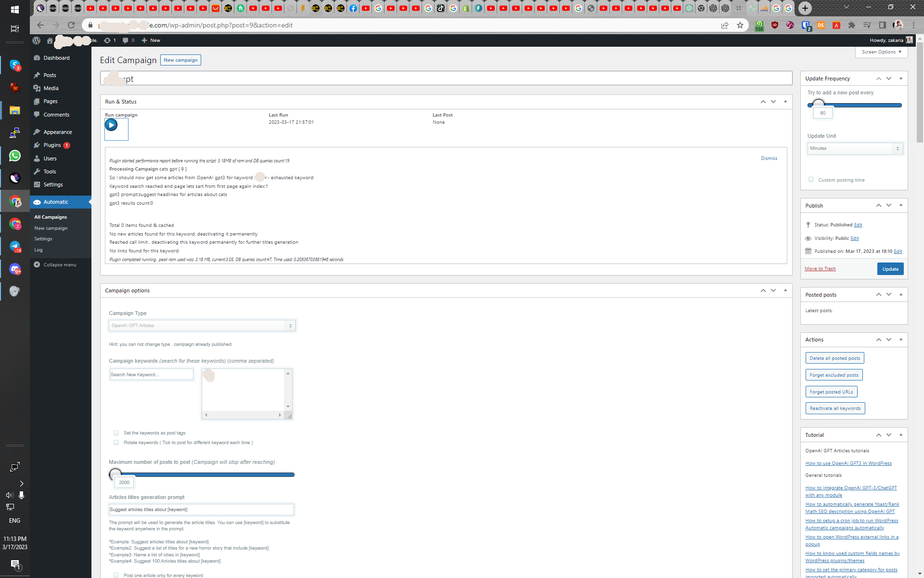Viewport: 924px width, 578px height.
Task: Run the campaign with the play icon
Action: (111, 125)
